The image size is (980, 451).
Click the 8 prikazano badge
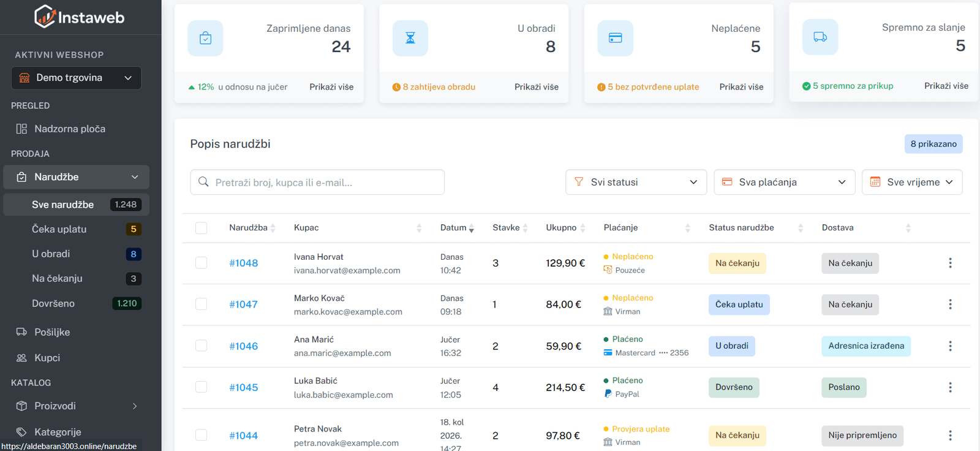coord(933,144)
